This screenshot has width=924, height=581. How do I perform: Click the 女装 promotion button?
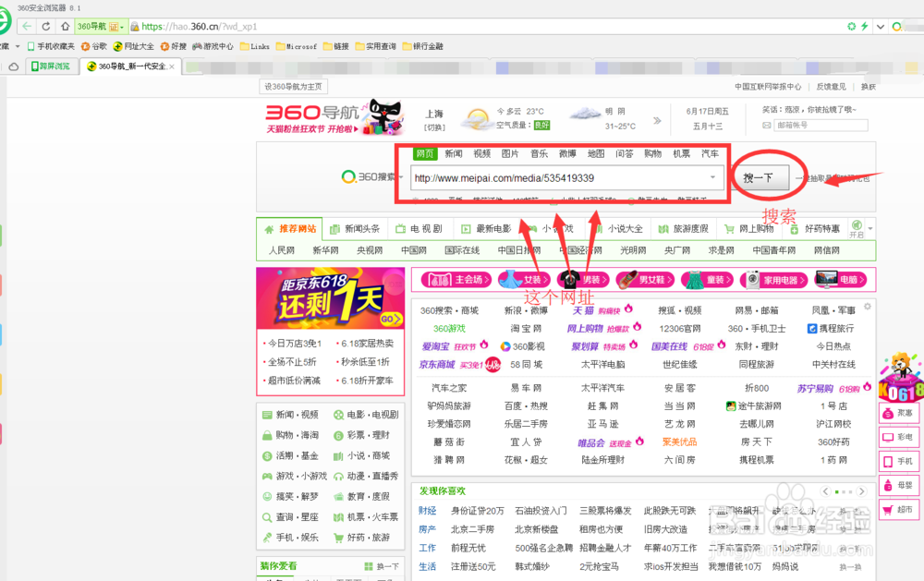click(x=525, y=279)
